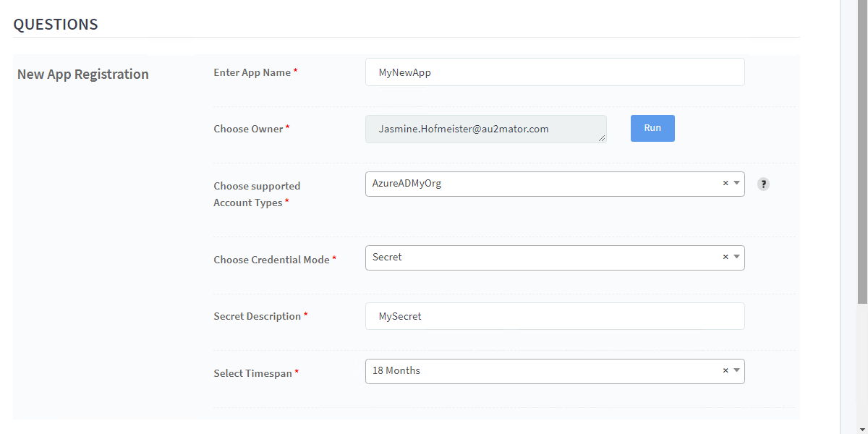
Task: Grab the Choose Owner textarea resize handle
Action: click(602, 138)
